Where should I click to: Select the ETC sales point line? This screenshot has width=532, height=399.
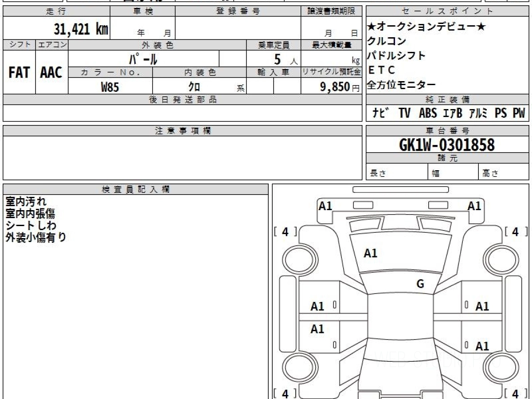coord(381,70)
